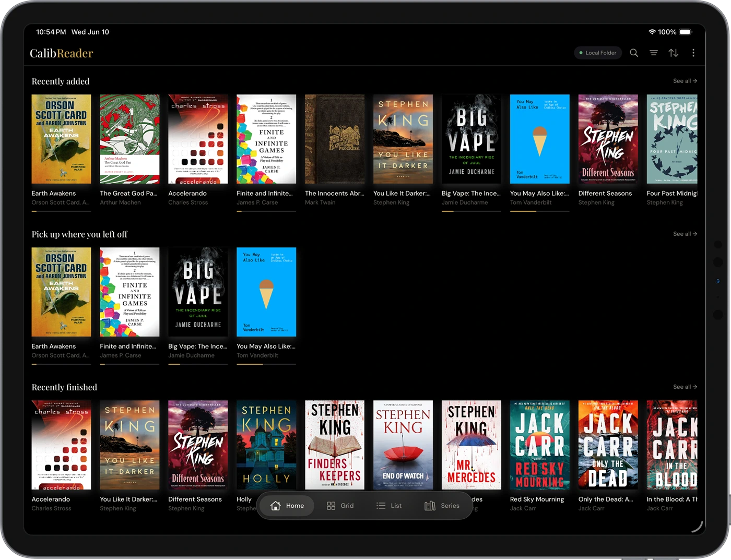Click Tom Vanderbilt author under Recently added
Screen dimensions: 731x560
click(x=530, y=202)
